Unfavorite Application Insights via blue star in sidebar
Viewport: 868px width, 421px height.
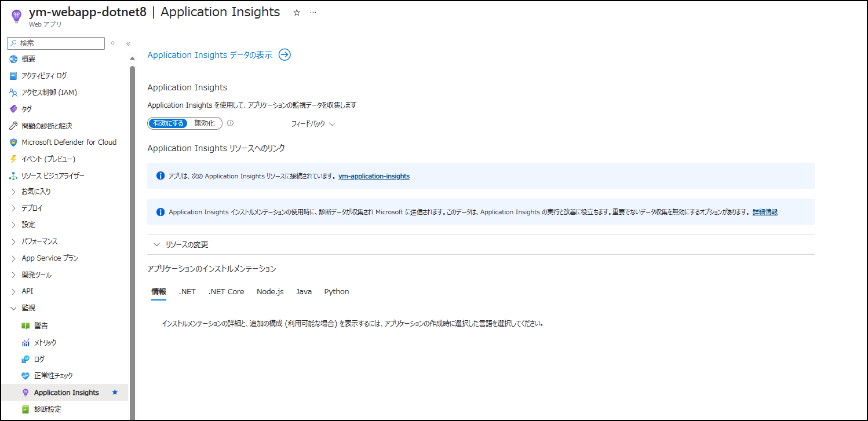coord(115,393)
